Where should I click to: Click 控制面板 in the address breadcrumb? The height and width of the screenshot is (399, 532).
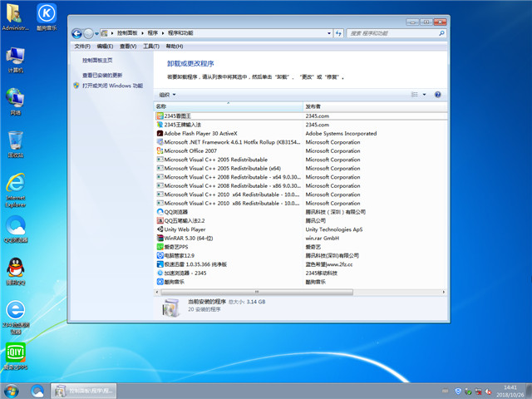[127, 33]
